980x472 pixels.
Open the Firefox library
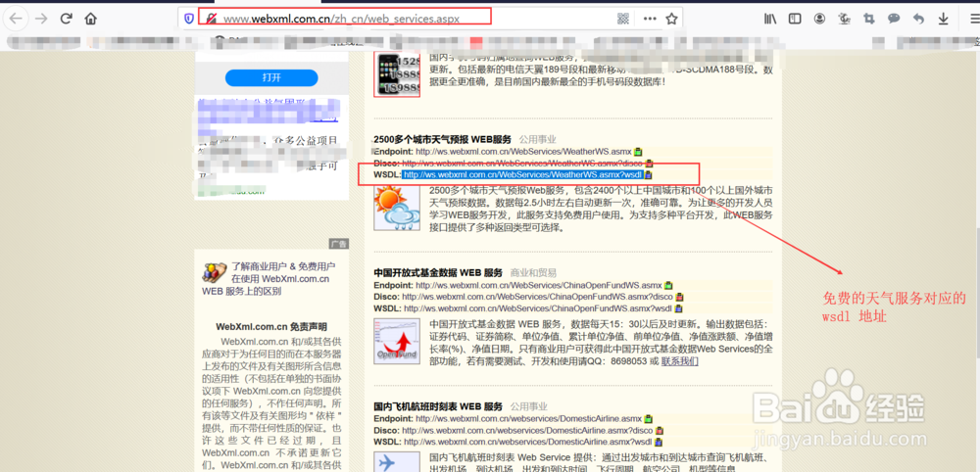[x=770, y=19]
